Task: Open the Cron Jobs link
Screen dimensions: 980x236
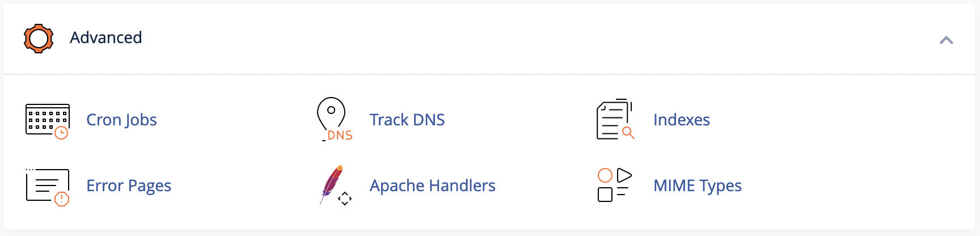Action: (x=121, y=120)
